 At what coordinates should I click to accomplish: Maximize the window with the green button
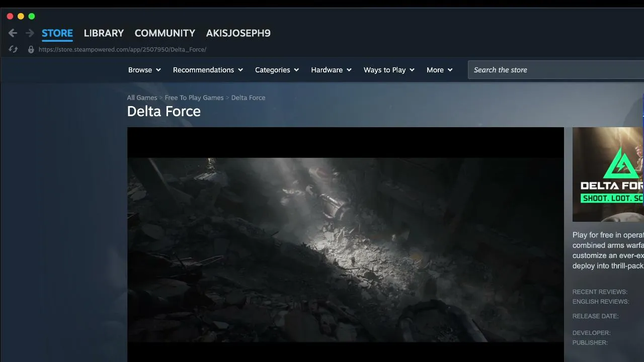[32, 16]
